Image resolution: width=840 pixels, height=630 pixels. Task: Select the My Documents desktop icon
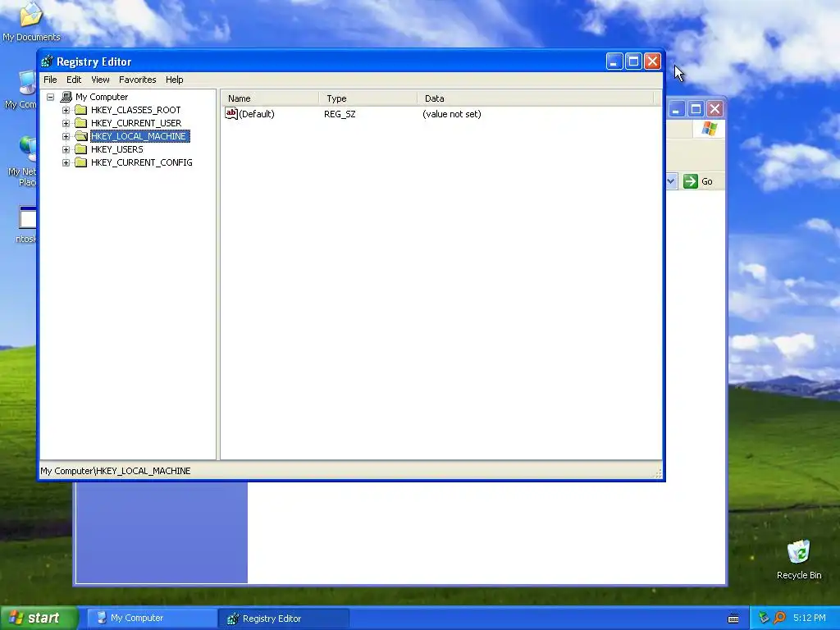point(31,22)
